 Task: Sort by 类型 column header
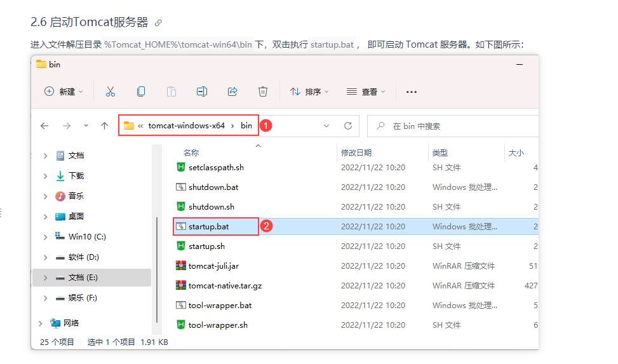pos(440,152)
